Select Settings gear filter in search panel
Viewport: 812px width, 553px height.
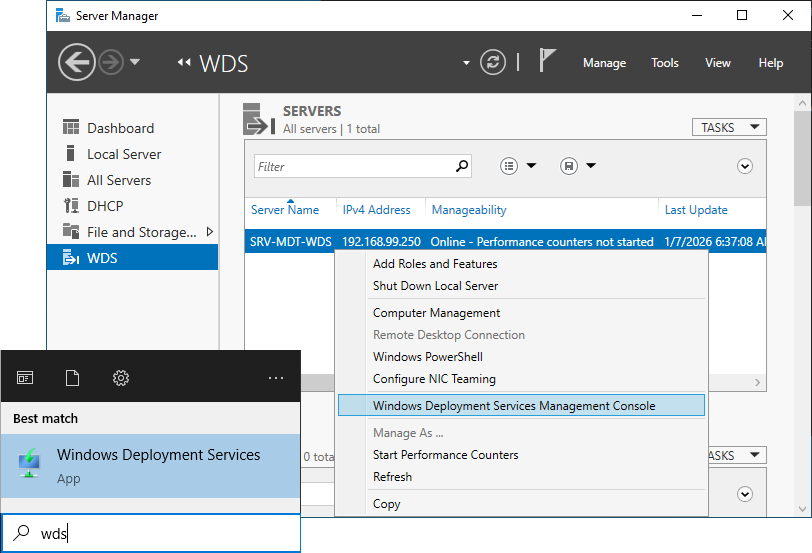click(x=121, y=378)
